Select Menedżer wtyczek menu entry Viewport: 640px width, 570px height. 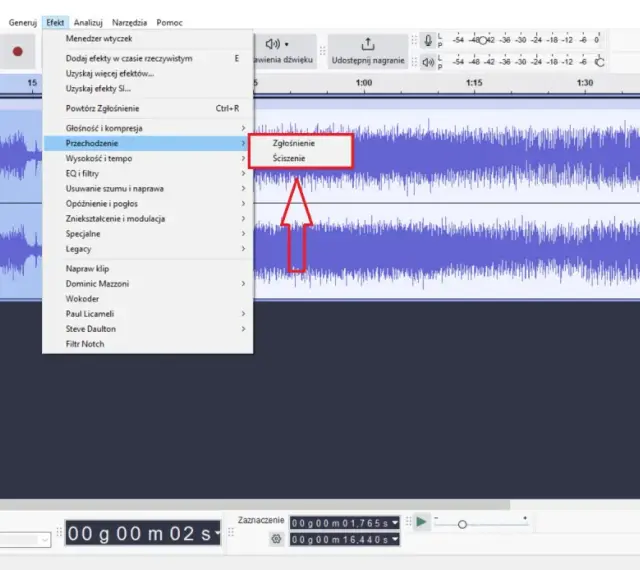click(x=148, y=38)
